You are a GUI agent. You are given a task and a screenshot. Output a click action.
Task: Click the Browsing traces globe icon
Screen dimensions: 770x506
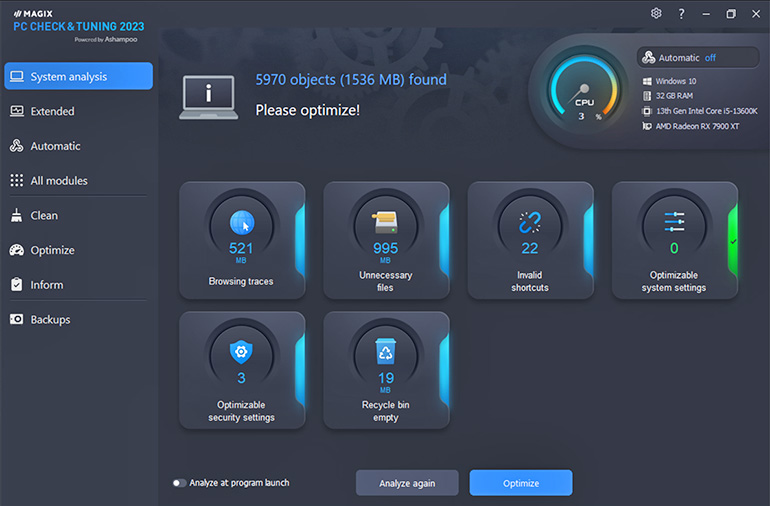point(242,223)
